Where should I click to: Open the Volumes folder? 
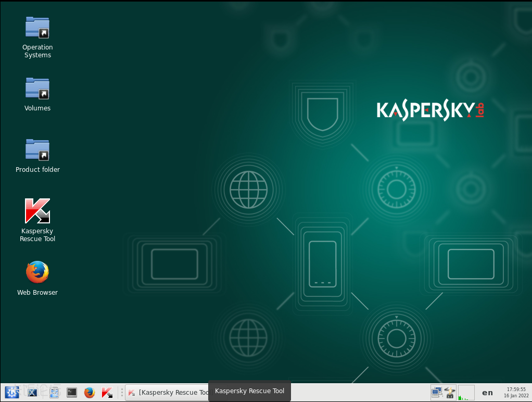point(37,89)
